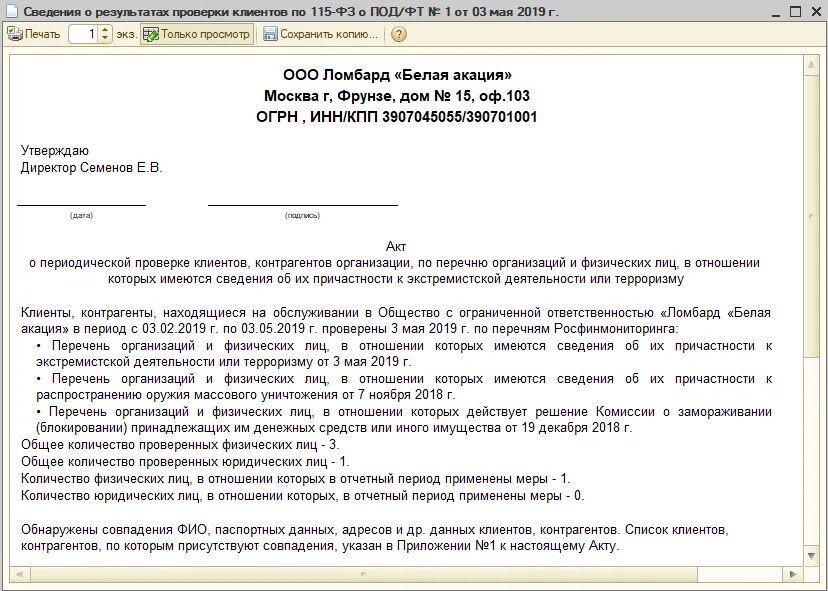Click the Сохранить копию... button text
The image size is (828, 591).
[329, 34]
